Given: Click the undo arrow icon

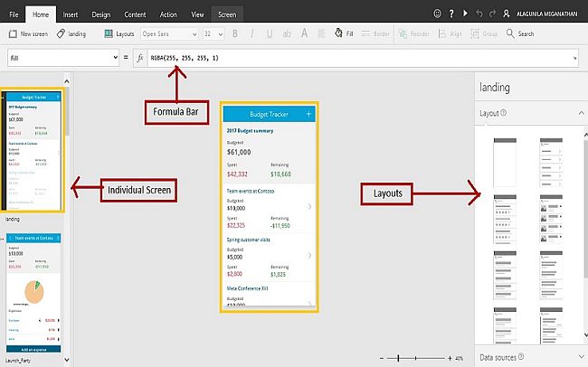Looking at the screenshot, I should (x=479, y=14).
